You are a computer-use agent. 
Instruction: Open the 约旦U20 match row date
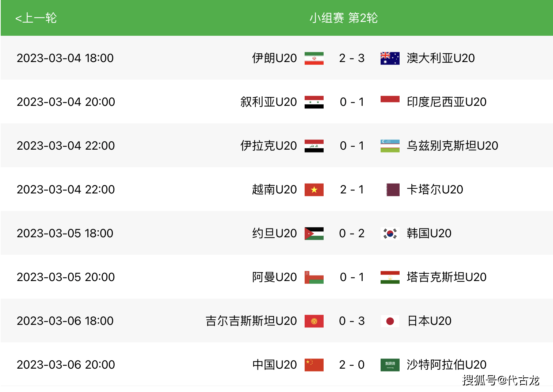click(x=65, y=233)
